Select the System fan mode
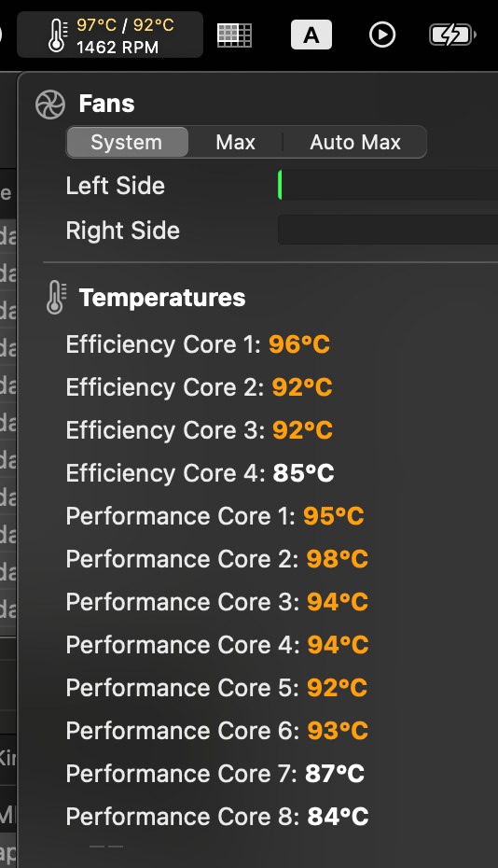This screenshot has height=868, width=498. pos(127,142)
